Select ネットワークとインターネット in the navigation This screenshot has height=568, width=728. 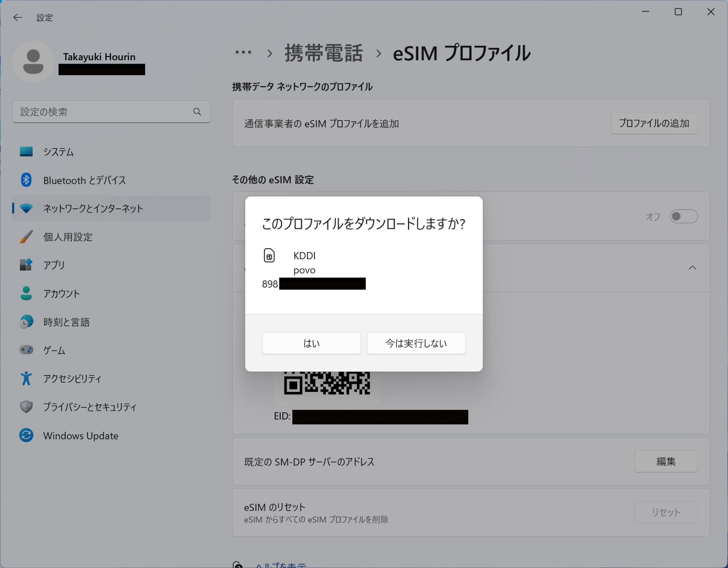click(x=93, y=208)
